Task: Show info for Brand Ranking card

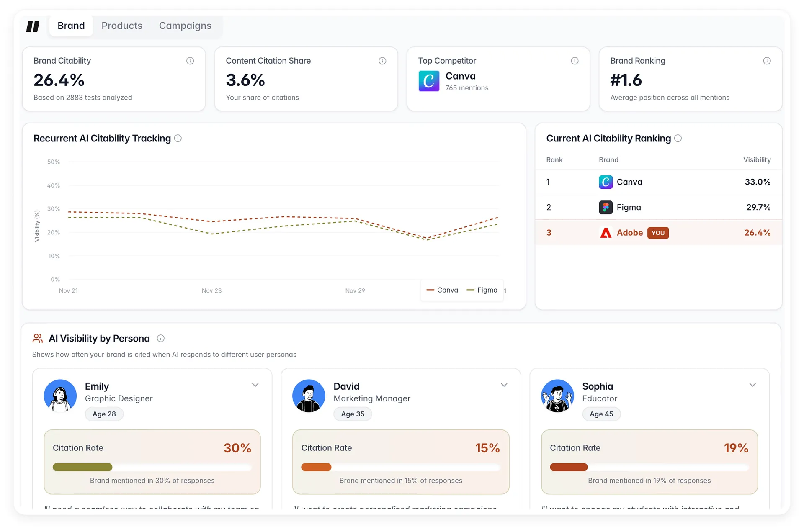Action: pyautogui.click(x=767, y=61)
